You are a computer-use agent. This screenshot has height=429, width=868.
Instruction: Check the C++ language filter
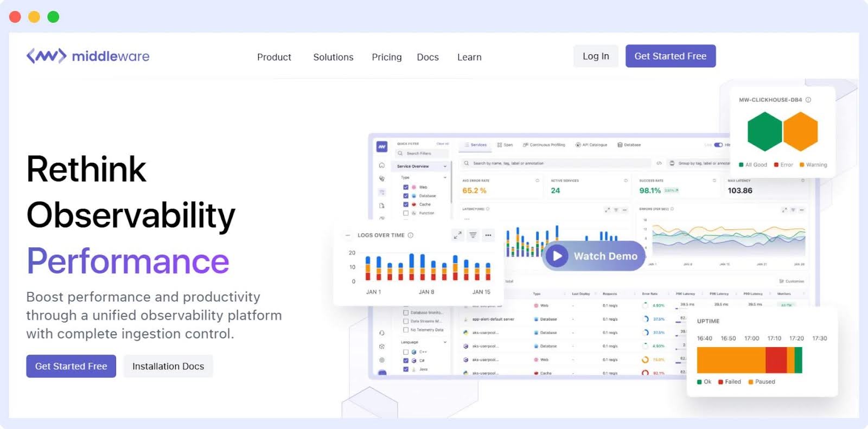pyautogui.click(x=406, y=352)
